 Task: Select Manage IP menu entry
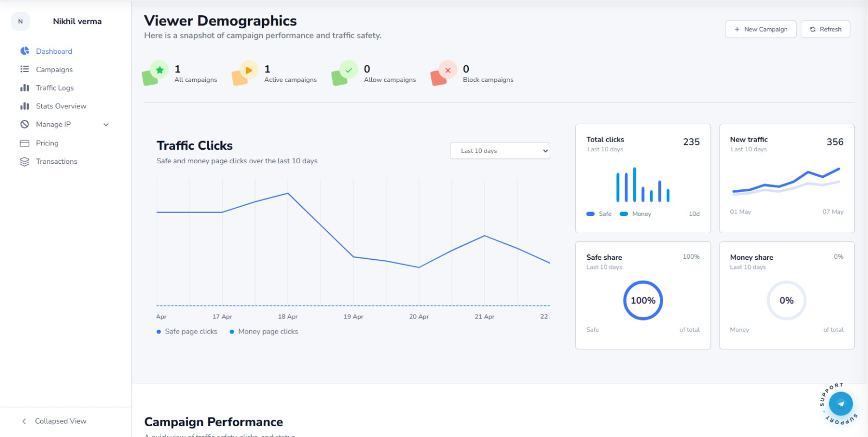tap(53, 124)
